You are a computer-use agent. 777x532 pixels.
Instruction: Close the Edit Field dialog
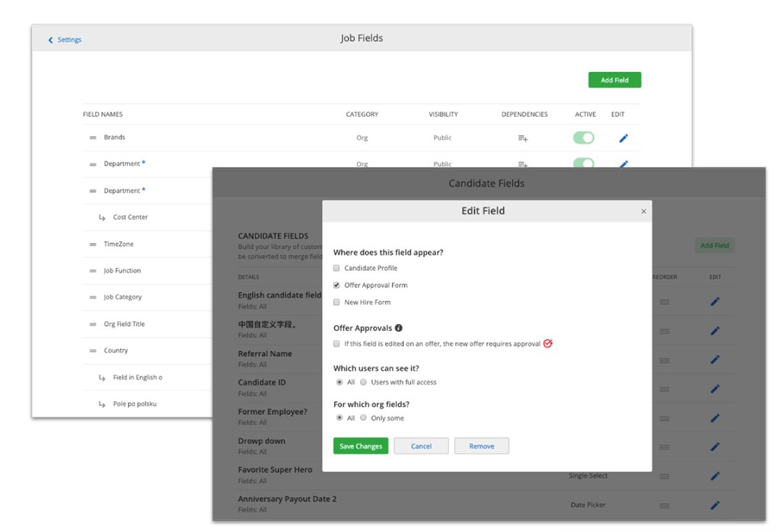[644, 212]
